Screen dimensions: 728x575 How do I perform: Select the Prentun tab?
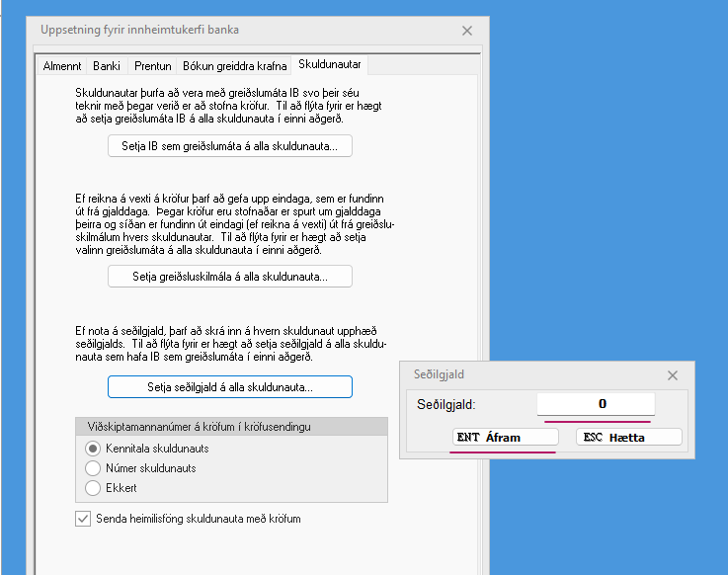152,66
